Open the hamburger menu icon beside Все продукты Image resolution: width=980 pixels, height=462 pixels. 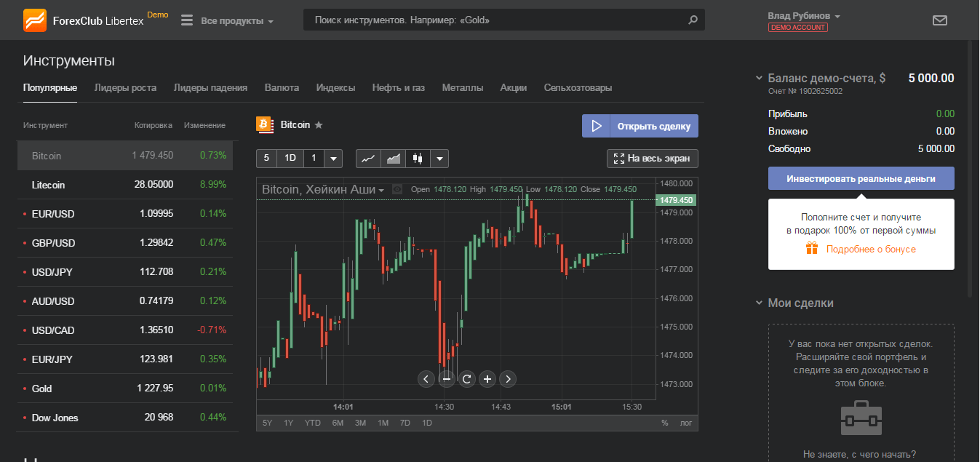[187, 20]
